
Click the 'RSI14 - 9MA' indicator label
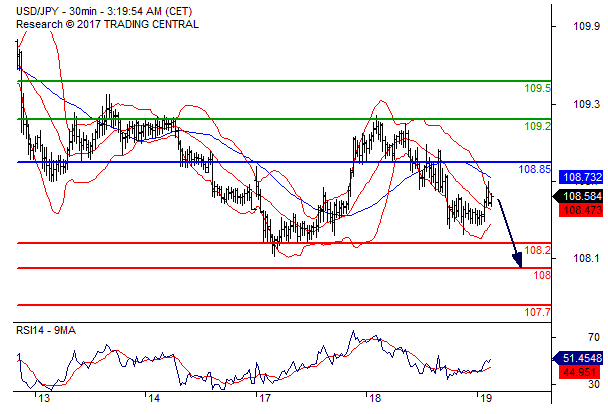point(46,330)
